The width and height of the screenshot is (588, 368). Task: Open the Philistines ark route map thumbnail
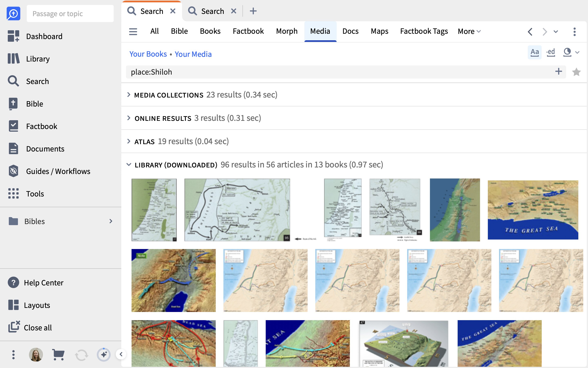tap(237, 210)
